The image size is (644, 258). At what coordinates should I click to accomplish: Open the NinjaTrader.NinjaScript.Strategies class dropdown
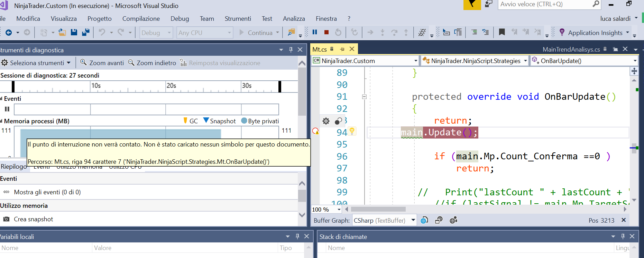click(475, 61)
